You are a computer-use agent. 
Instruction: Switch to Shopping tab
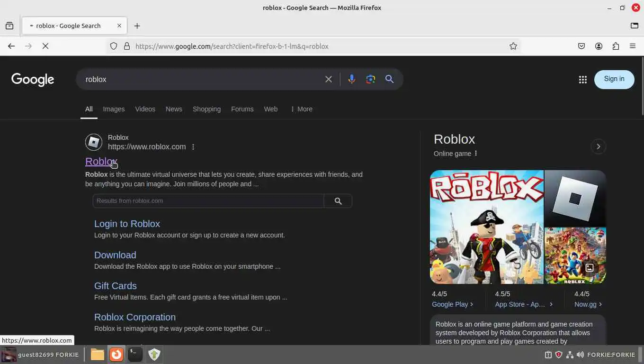206,109
